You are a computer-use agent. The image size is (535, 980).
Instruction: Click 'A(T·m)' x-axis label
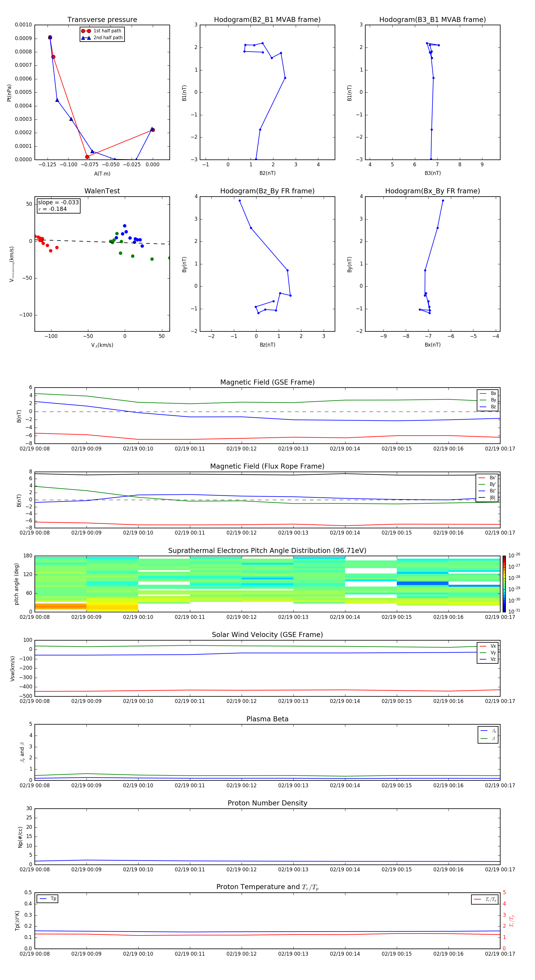point(102,173)
